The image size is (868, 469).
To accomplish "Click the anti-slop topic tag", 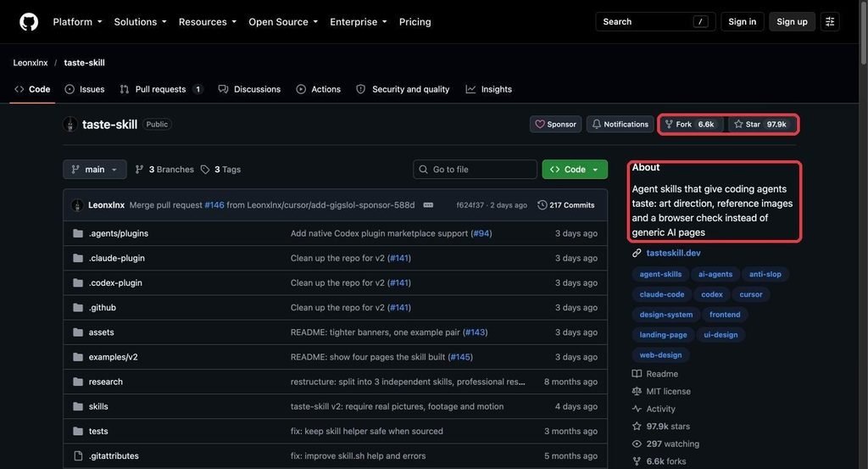I will click(x=765, y=274).
